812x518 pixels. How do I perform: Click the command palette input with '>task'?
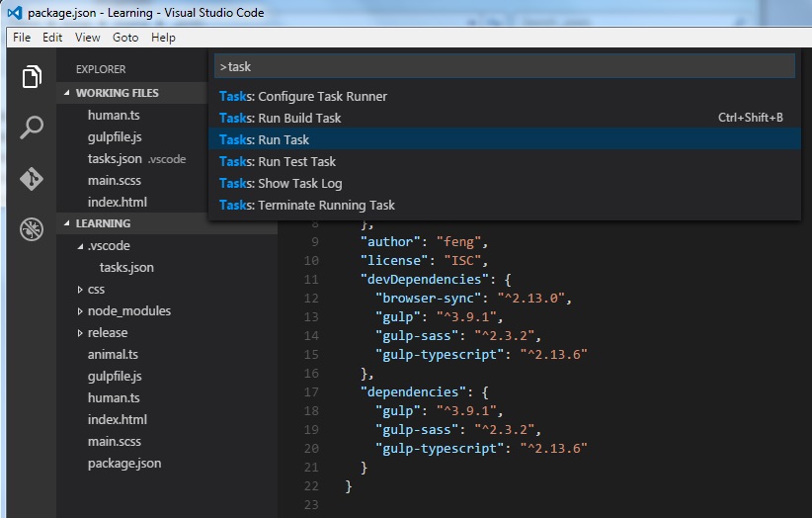pyautogui.click(x=505, y=66)
